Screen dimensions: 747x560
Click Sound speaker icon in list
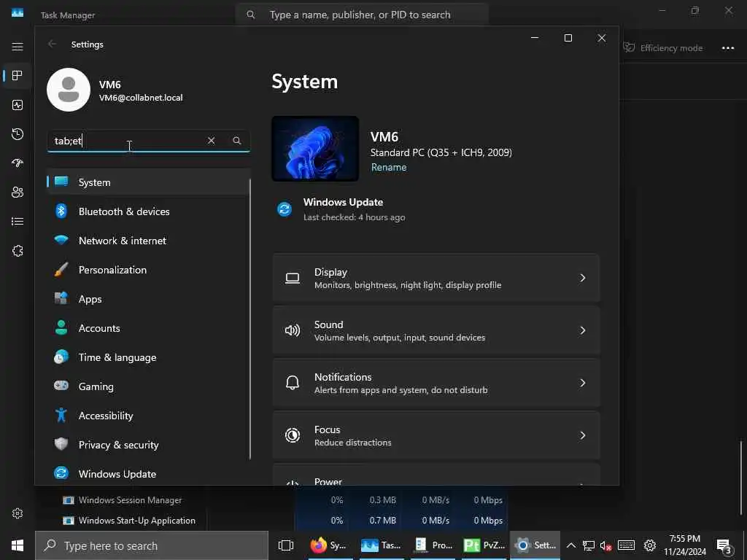pyautogui.click(x=293, y=330)
